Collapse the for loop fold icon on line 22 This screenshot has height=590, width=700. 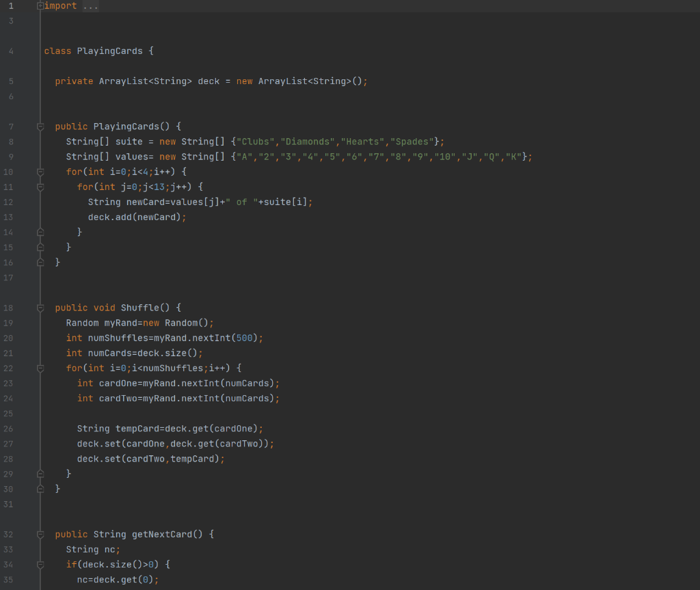pos(40,367)
